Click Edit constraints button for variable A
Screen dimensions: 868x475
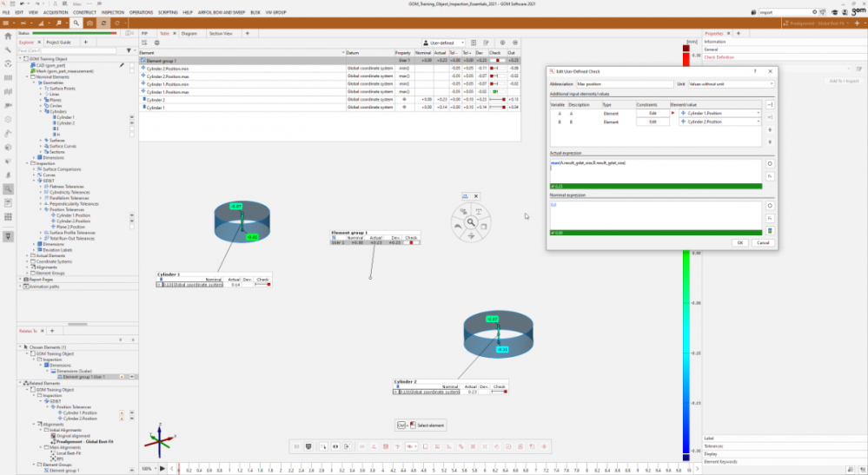coord(653,113)
